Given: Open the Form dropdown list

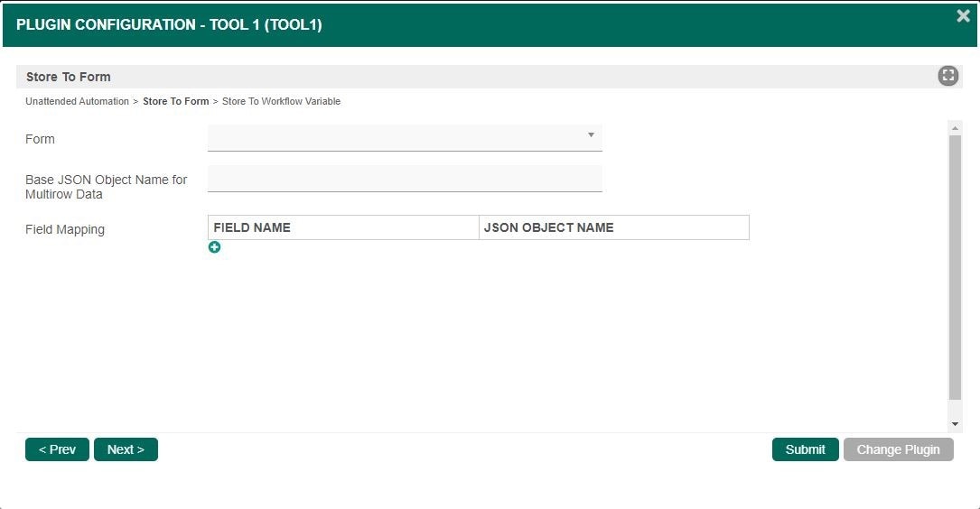Looking at the screenshot, I should point(405,137).
